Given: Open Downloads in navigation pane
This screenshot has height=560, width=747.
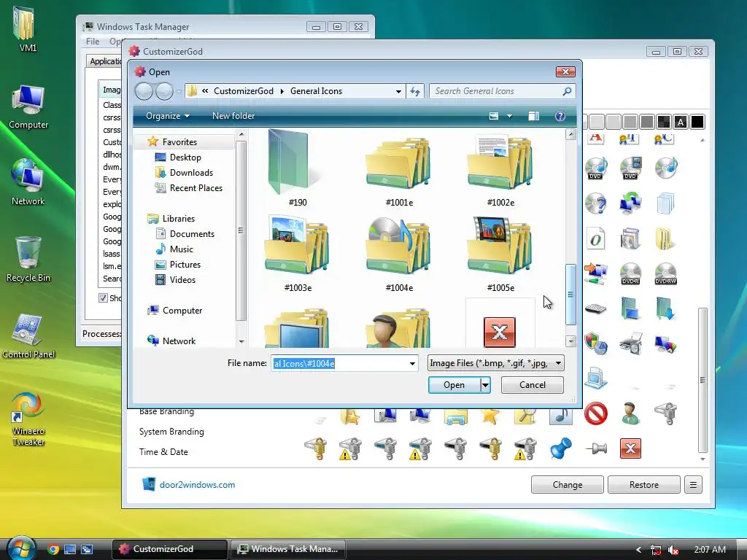Looking at the screenshot, I should tap(191, 172).
